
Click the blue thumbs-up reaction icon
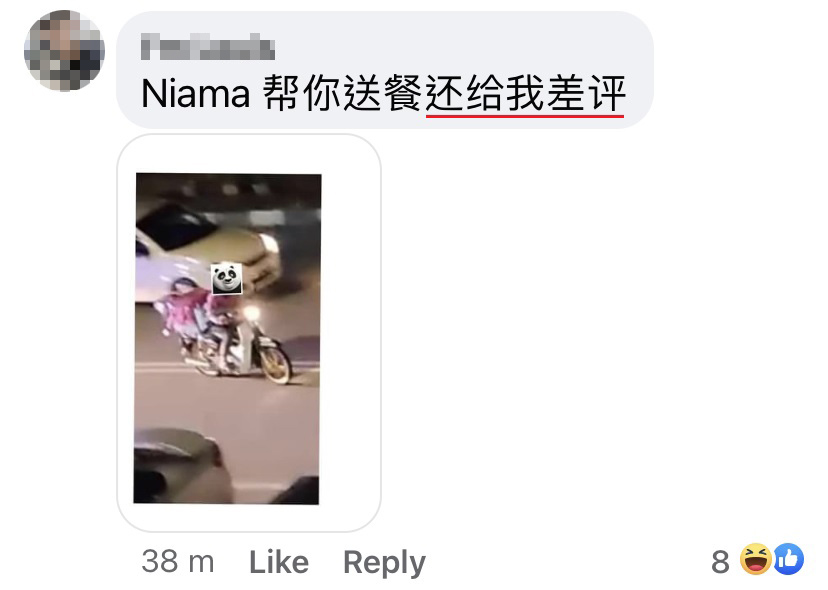[x=789, y=559]
